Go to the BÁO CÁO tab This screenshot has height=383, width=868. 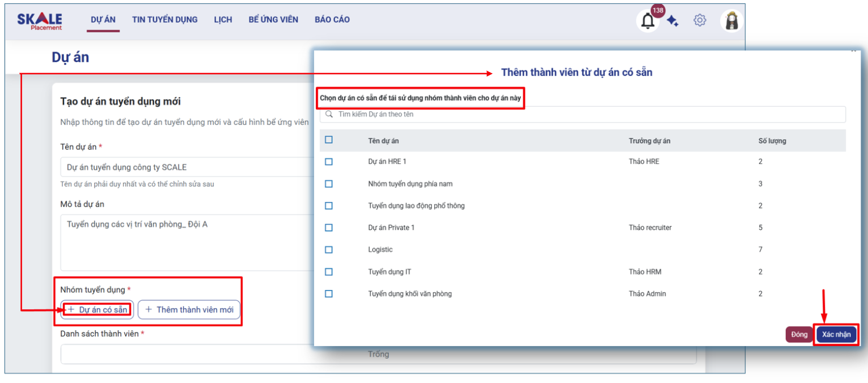(332, 20)
